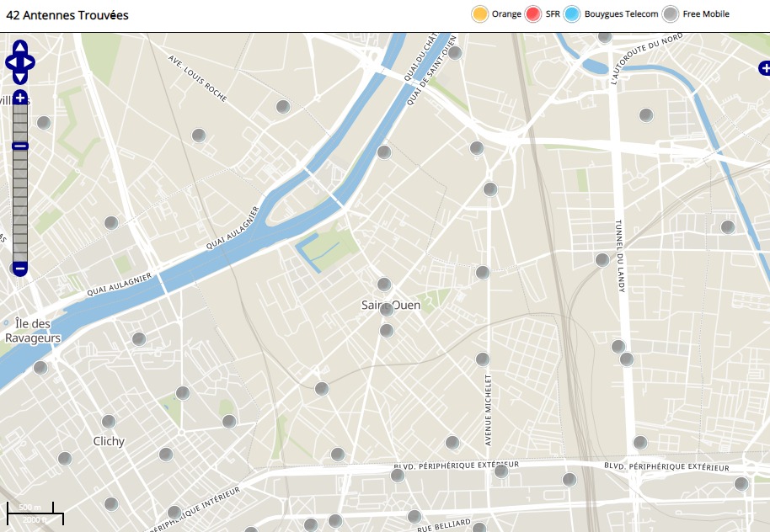
Task: Pan the map left with the left arrow
Action: [10, 62]
